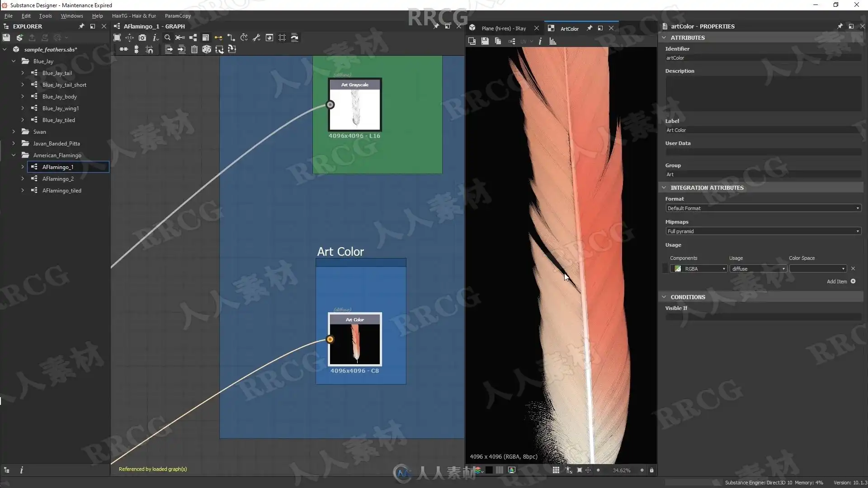Screen dimensions: 868x488
Task: Click the camera screenshot icon in graph toolbar
Action: point(142,38)
